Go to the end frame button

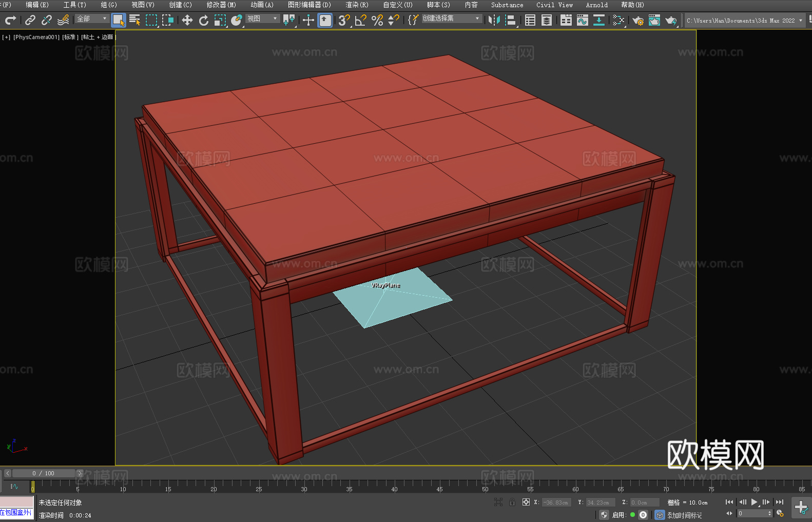coord(780,502)
